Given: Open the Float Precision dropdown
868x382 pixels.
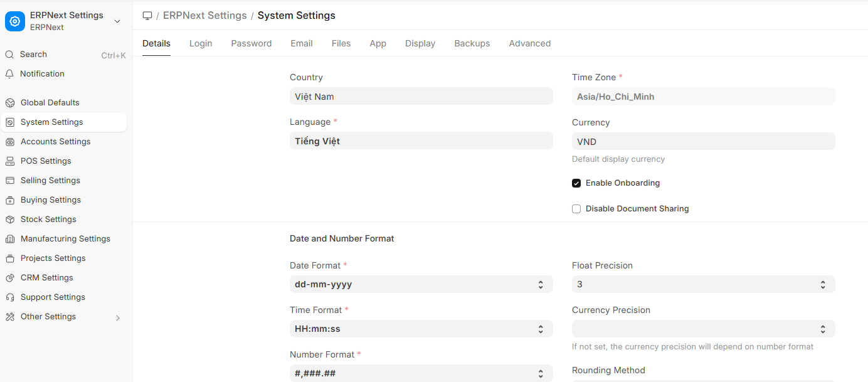Looking at the screenshot, I should pyautogui.click(x=703, y=284).
